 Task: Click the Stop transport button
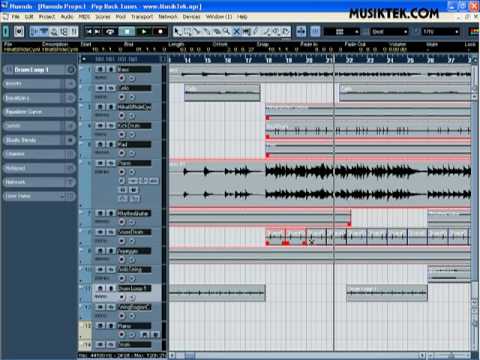point(127,32)
